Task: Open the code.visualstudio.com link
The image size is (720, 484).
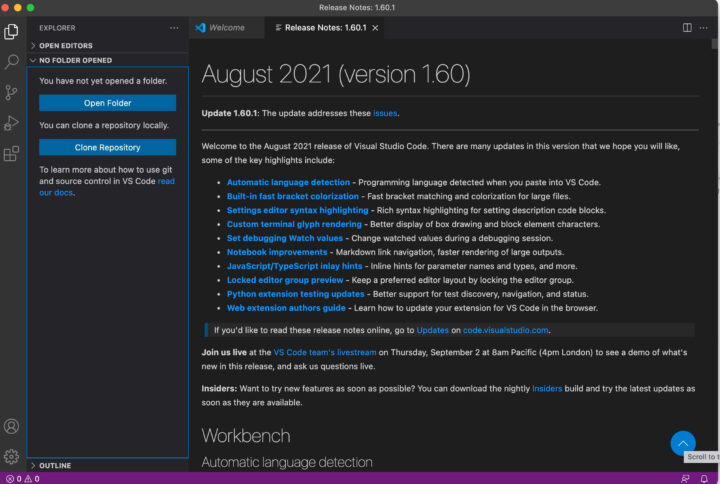Action: pyautogui.click(x=506, y=330)
